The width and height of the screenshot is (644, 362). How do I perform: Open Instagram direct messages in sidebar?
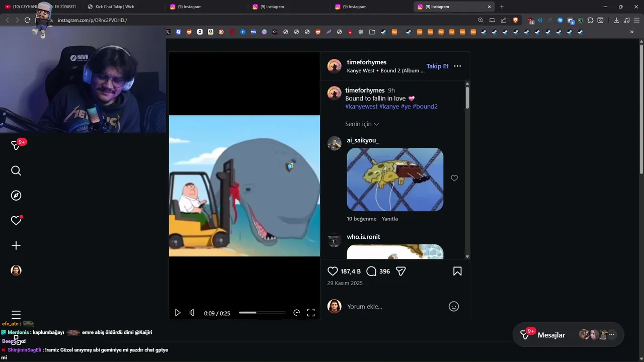click(16, 146)
